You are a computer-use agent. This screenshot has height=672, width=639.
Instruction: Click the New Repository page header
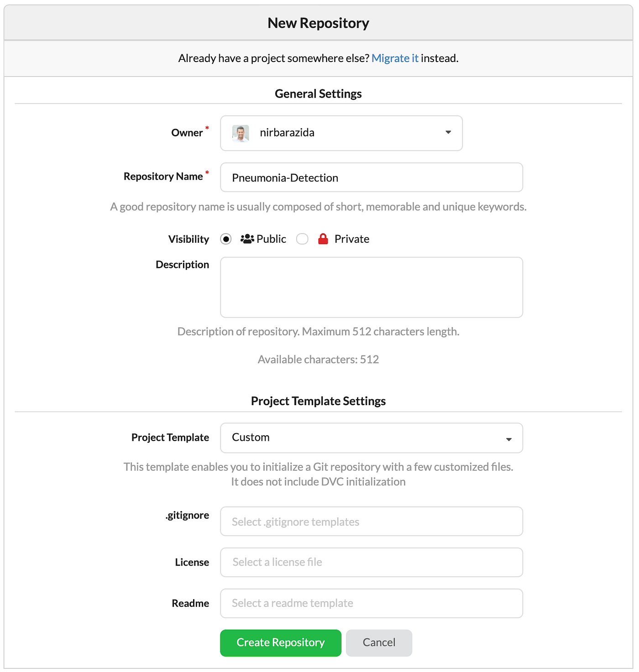click(318, 23)
